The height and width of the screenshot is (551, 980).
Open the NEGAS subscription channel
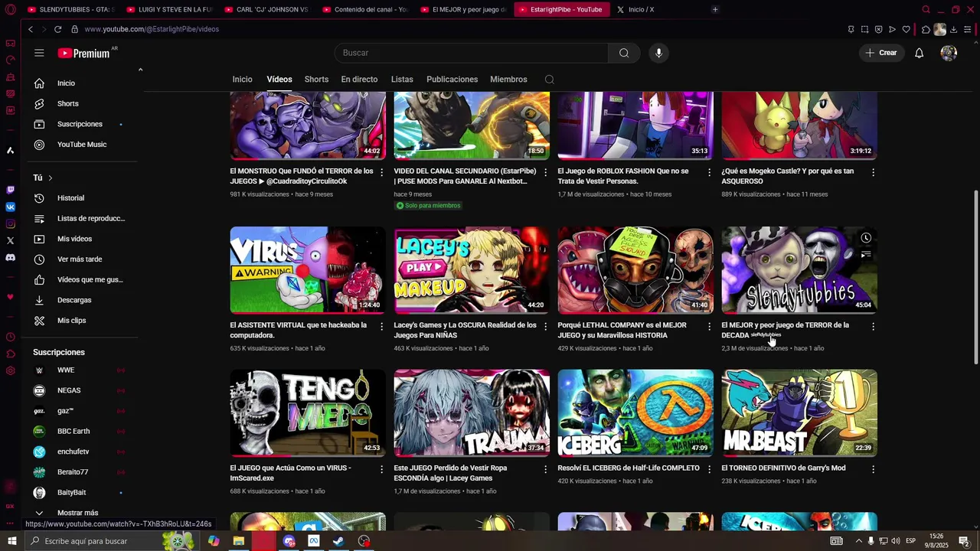84,390
